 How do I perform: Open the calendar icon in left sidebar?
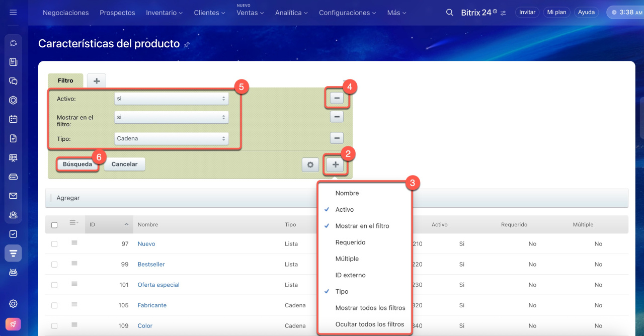13,119
